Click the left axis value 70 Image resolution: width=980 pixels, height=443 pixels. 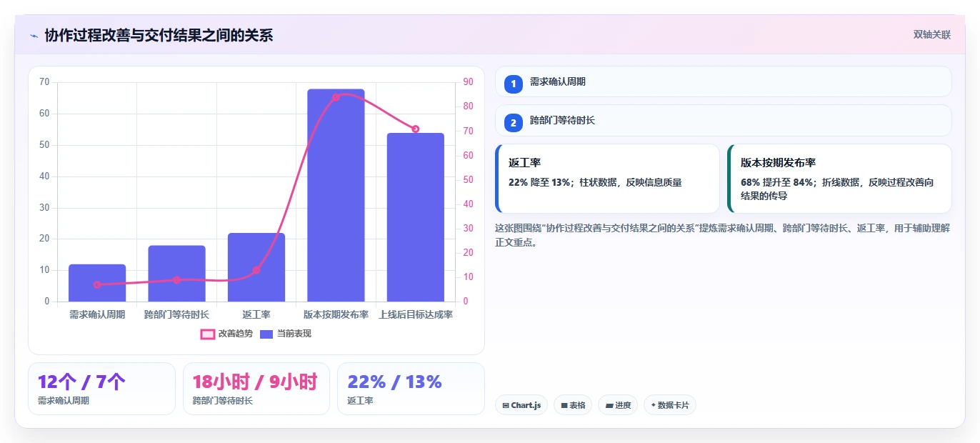[44, 82]
